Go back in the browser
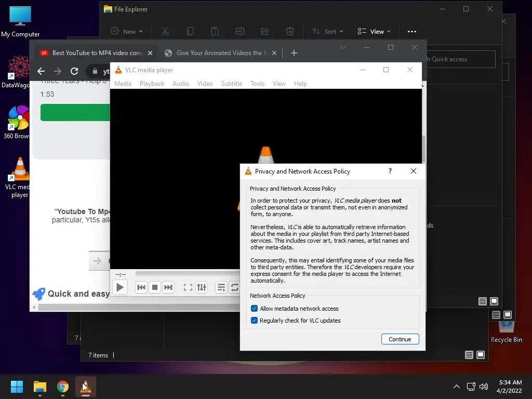 click(41, 71)
